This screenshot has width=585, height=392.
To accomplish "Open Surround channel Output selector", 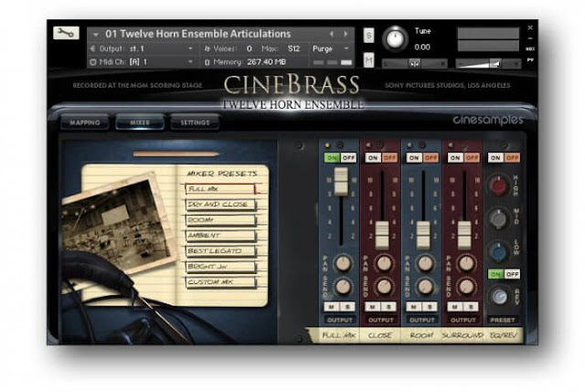I will (x=463, y=320).
